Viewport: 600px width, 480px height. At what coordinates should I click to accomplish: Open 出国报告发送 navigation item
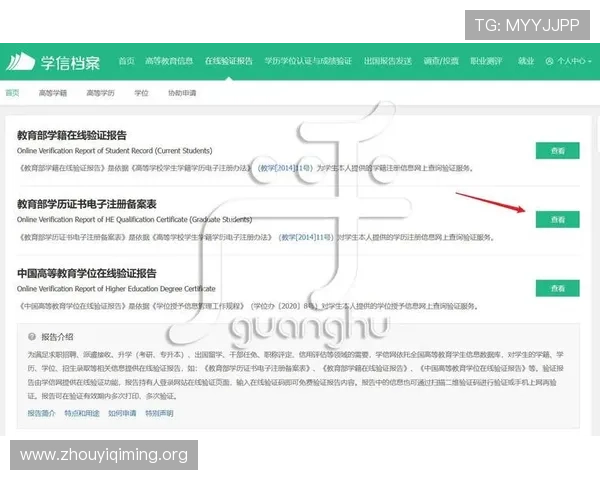click(388, 61)
